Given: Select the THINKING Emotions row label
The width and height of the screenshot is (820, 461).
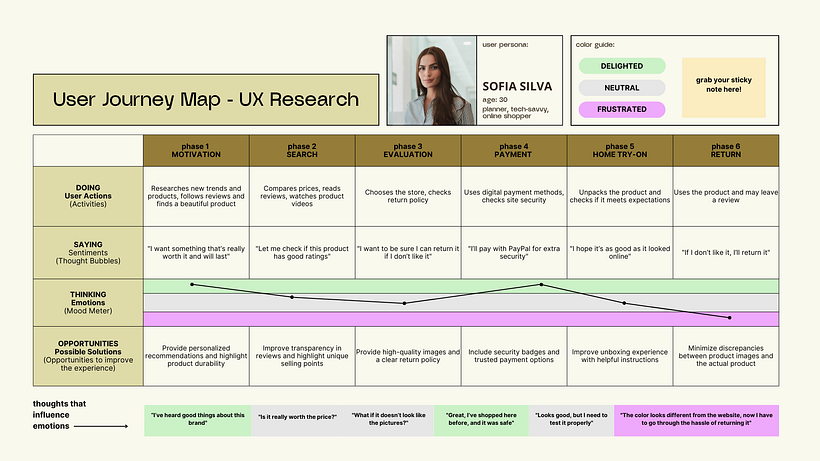Looking at the screenshot, I should [88, 303].
